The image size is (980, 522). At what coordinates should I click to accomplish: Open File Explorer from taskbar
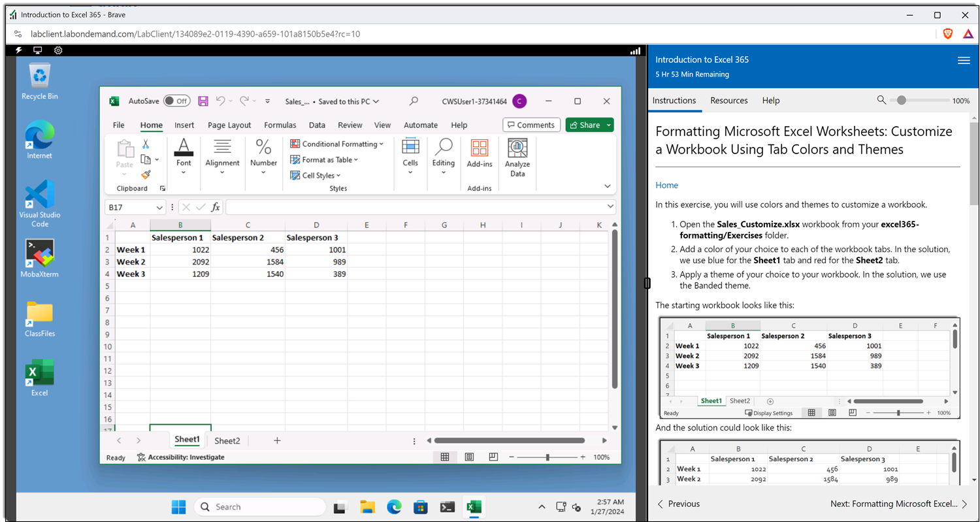click(367, 507)
